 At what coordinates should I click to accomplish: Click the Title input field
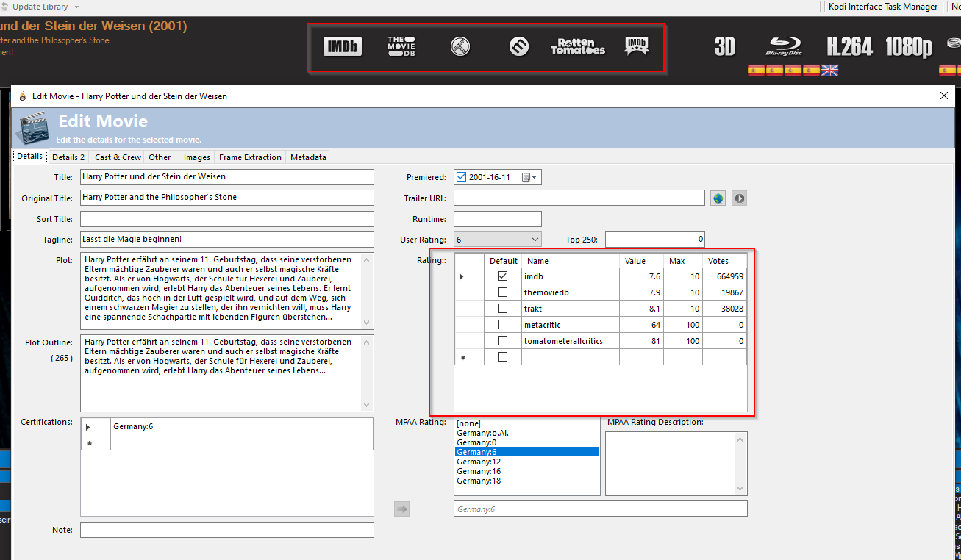(227, 177)
